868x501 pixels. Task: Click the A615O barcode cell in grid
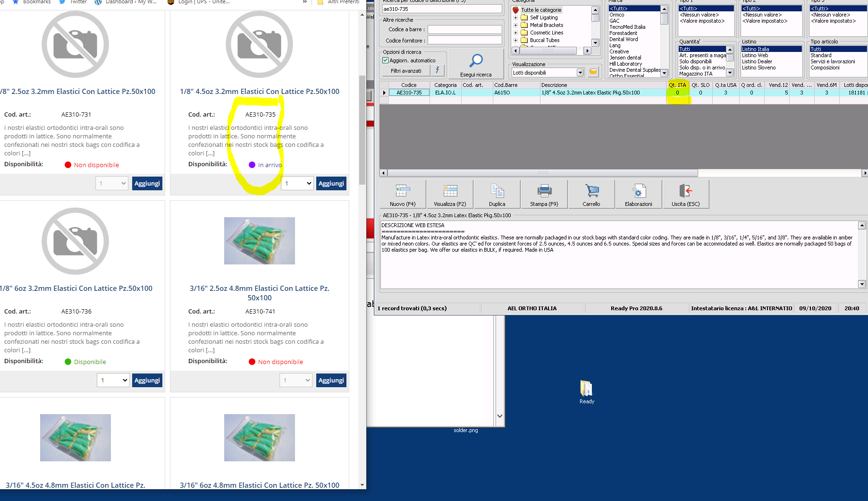(516, 93)
